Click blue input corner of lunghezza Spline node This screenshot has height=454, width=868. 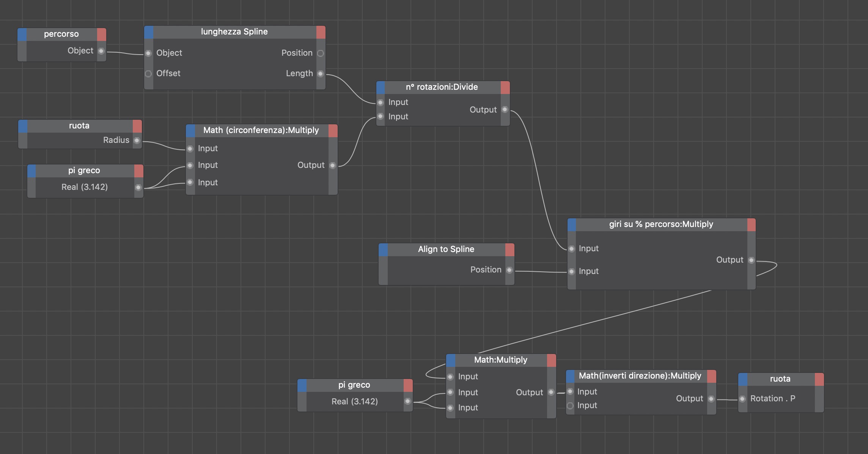[149, 32]
